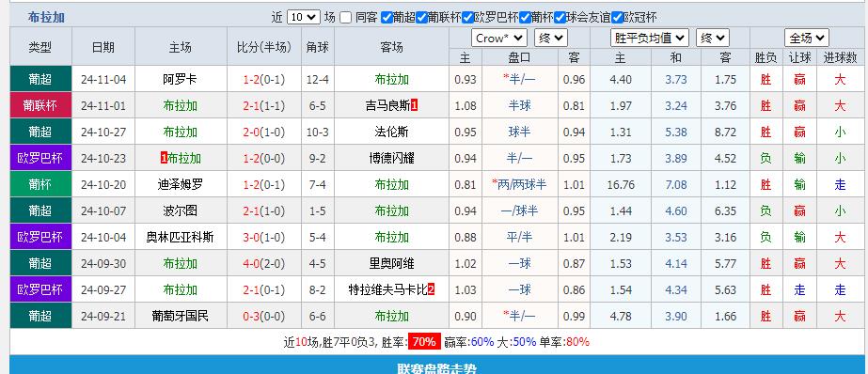Viewport: 868px width, 374px height.
Task: Click away odds 8.72
Action: (x=725, y=132)
